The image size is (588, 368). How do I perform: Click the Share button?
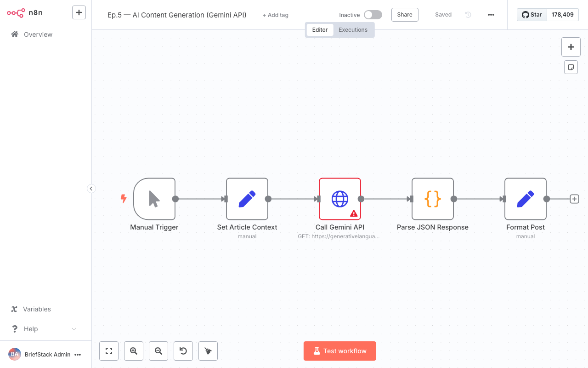click(x=404, y=14)
